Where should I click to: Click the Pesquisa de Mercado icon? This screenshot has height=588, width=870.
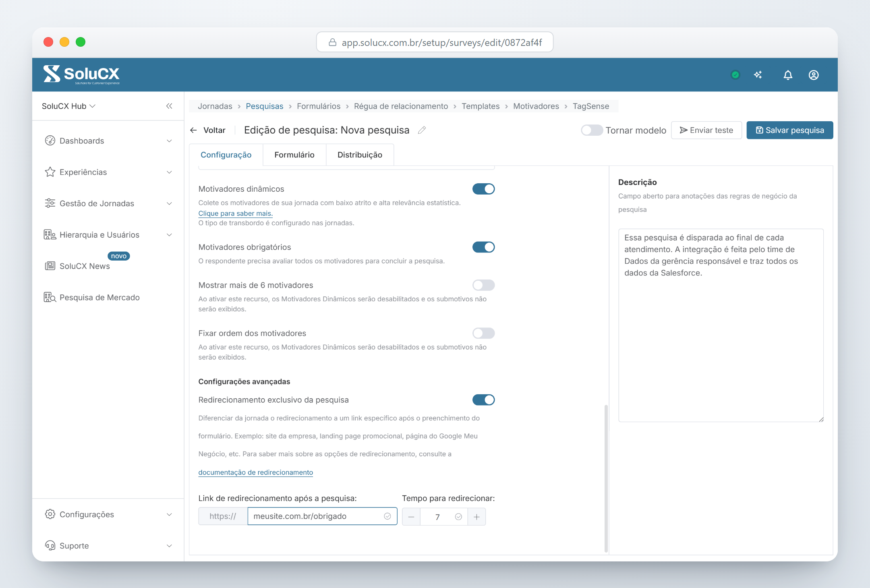pyautogui.click(x=50, y=297)
